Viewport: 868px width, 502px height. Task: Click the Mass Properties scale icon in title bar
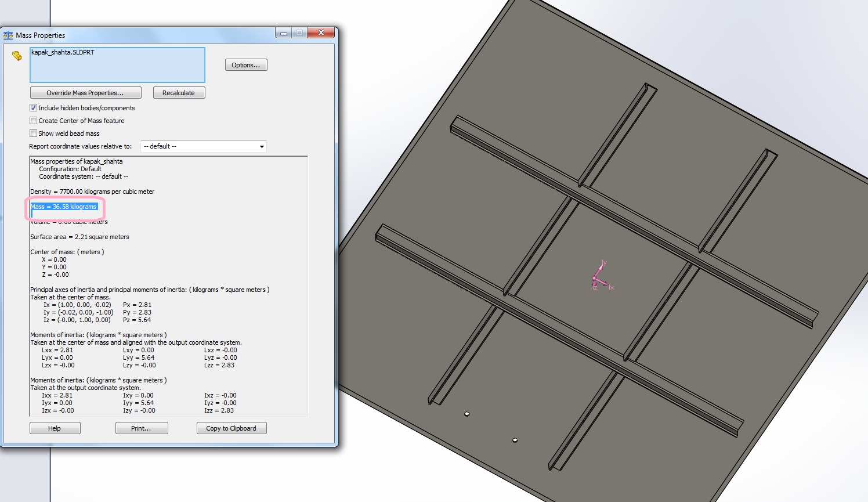8,35
